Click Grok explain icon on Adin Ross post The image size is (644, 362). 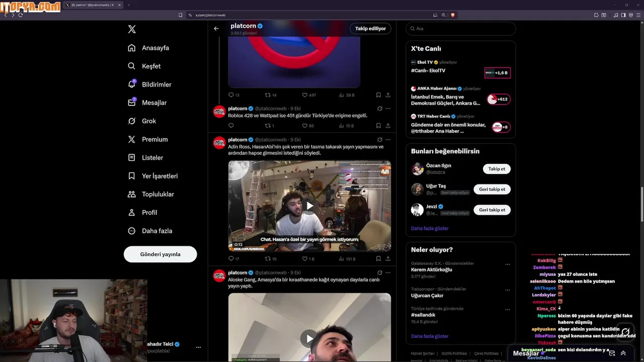(379, 140)
